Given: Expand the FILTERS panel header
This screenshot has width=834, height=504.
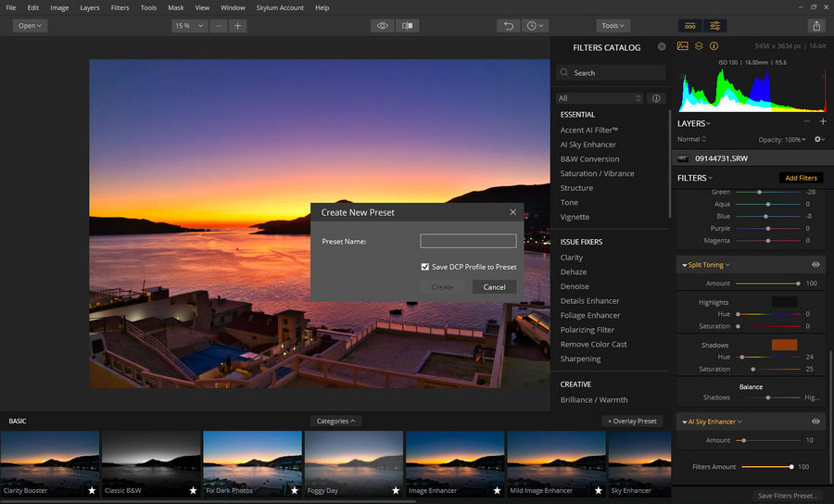Looking at the screenshot, I should click(695, 178).
